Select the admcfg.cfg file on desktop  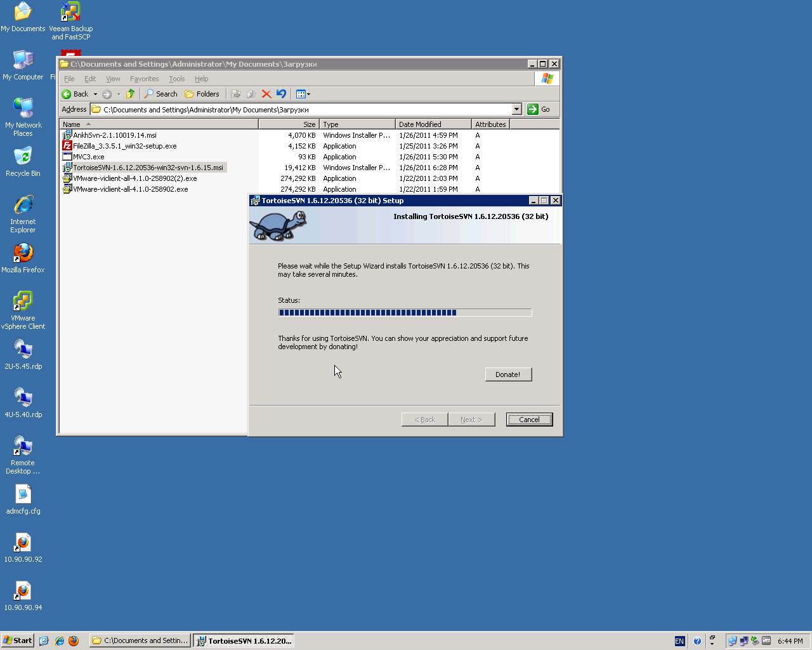click(x=23, y=500)
